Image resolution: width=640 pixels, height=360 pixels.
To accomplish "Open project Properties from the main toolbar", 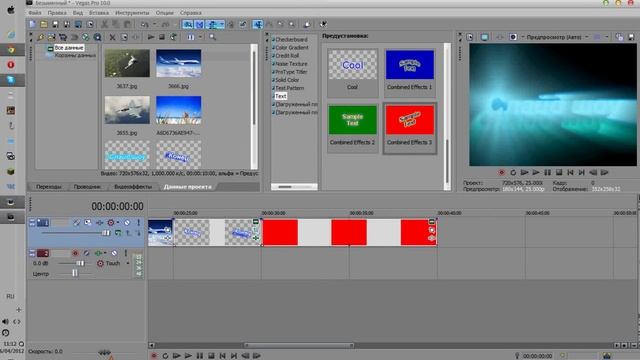I will point(90,24).
